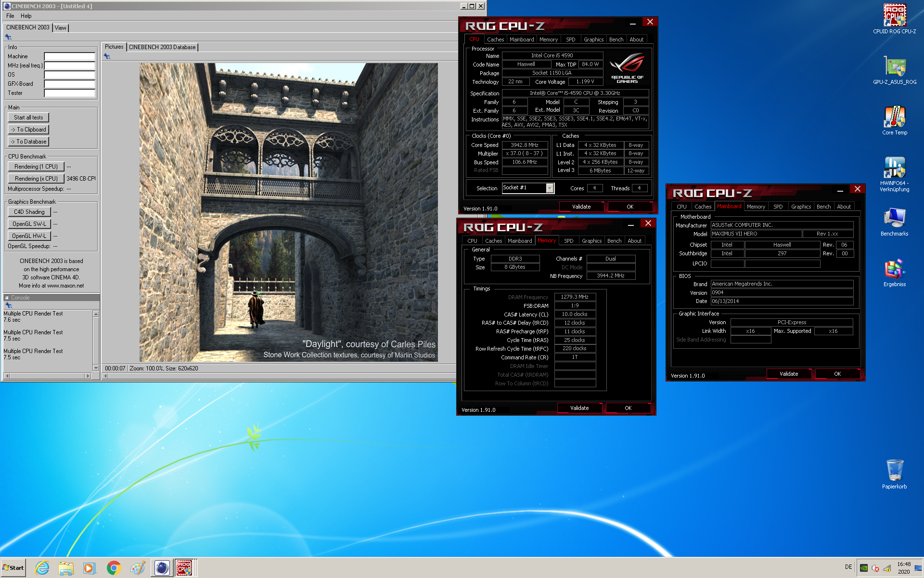Open CPUID ROG CPU-Z desktop shortcut
Viewport: 924px width, 578px height.
click(894, 19)
